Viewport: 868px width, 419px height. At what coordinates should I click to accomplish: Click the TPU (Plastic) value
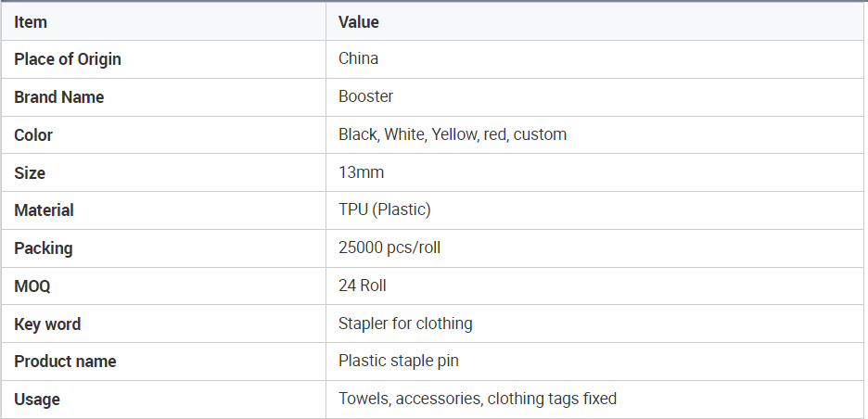[385, 209]
